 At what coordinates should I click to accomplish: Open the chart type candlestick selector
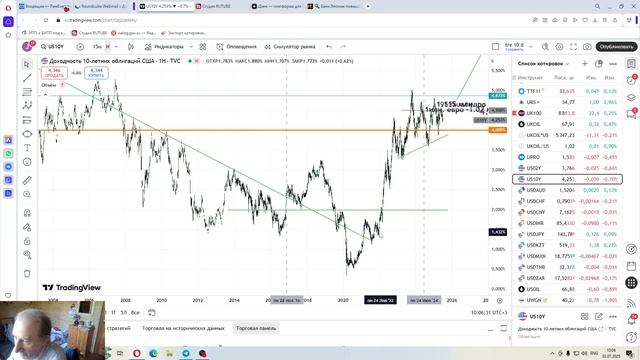[131, 47]
